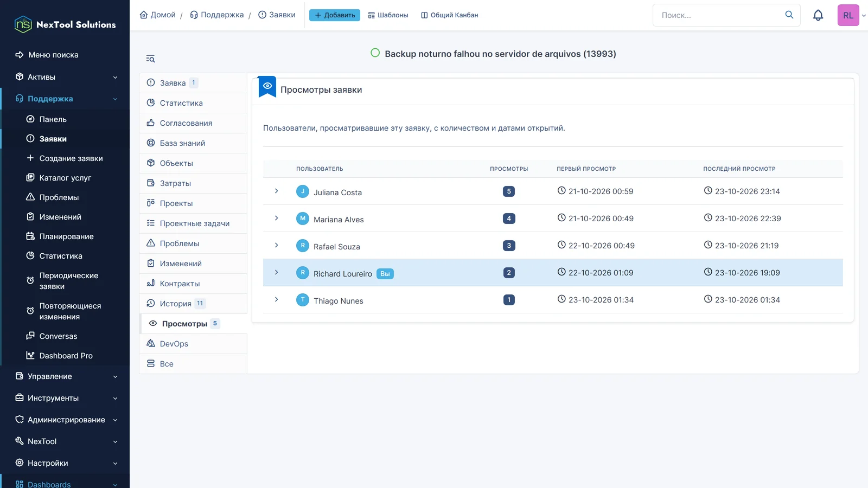Go to Домой breadcrumb

click(158, 15)
